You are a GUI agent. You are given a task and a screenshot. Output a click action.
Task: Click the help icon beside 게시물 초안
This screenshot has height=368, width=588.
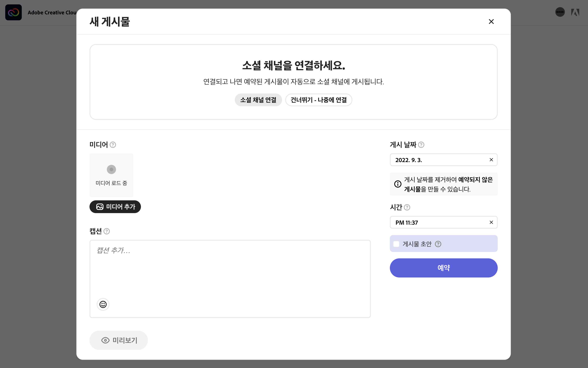coord(438,244)
